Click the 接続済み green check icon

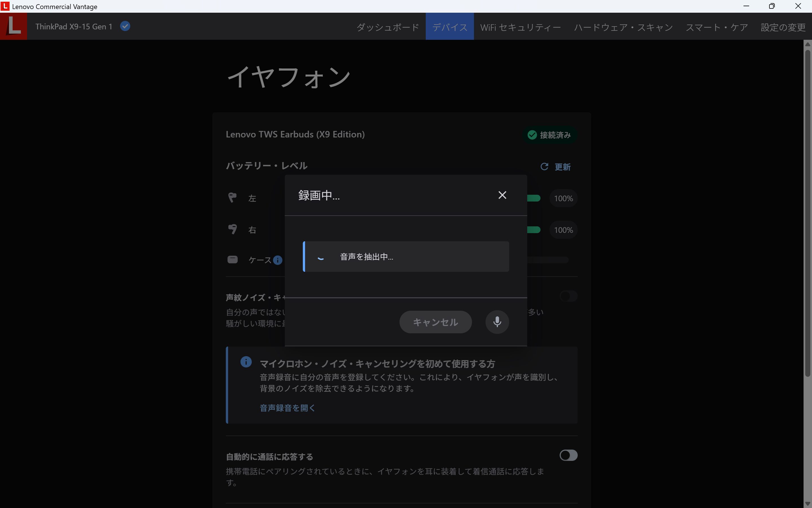pos(532,135)
